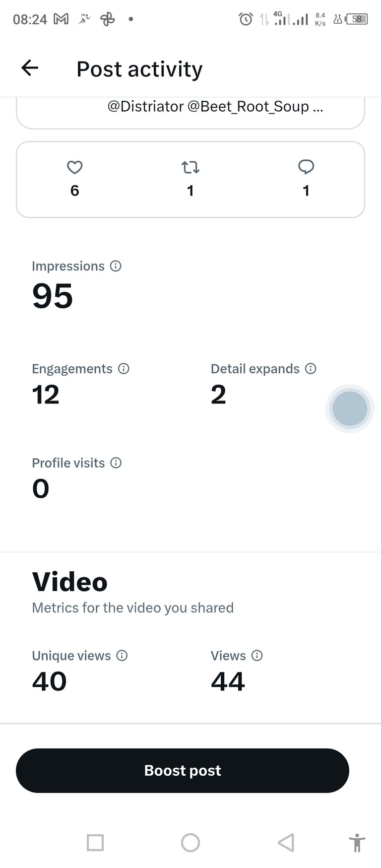The image size is (381, 868).
Task: Tap the floating gray circle button
Action: (x=350, y=408)
